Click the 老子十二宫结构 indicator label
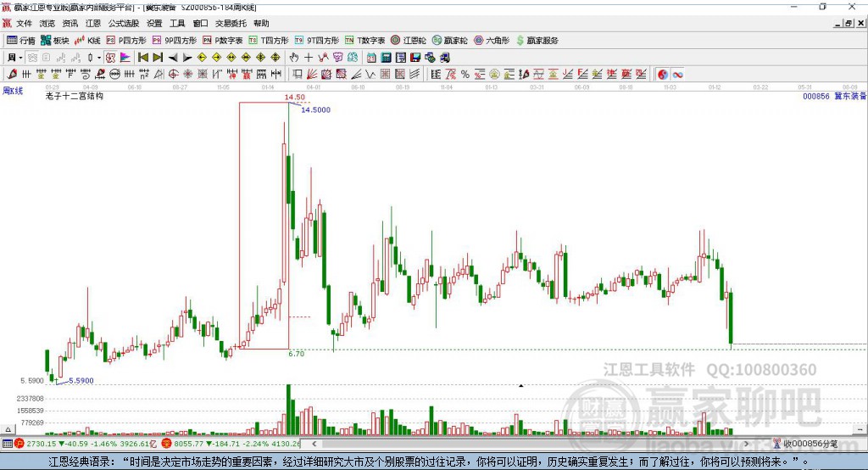The height and width of the screenshot is (470, 868). point(75,96)
